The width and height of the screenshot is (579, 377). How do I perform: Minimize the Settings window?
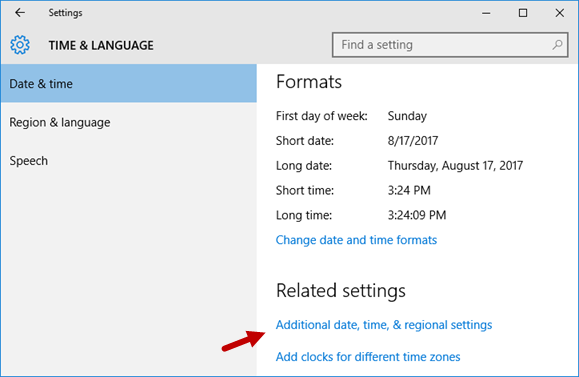click(x=486, y=13)
